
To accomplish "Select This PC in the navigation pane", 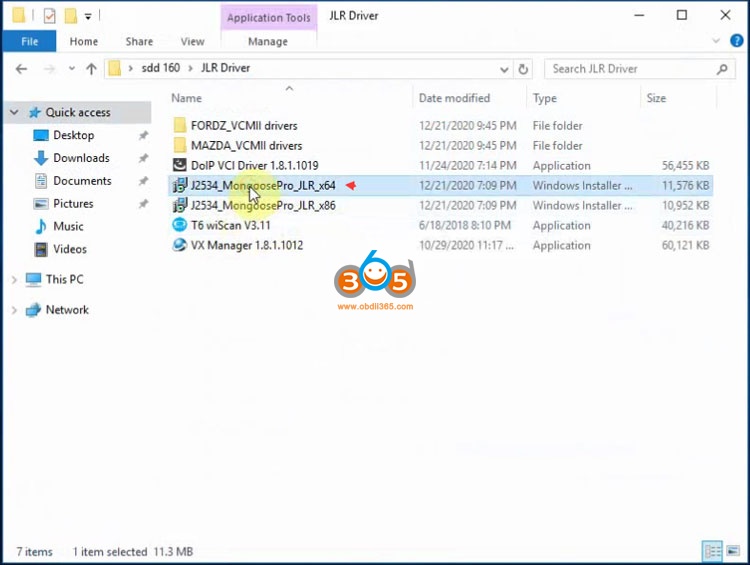I will pyautogui.click(x=65, y=279).
